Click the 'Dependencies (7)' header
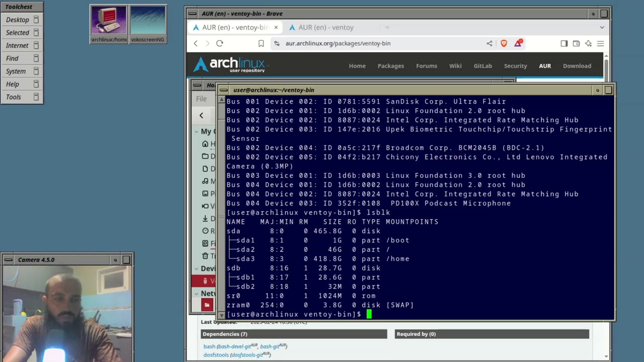Image resolution: width=644 pixels, height=362 pixels. click(x=294, y=334)
